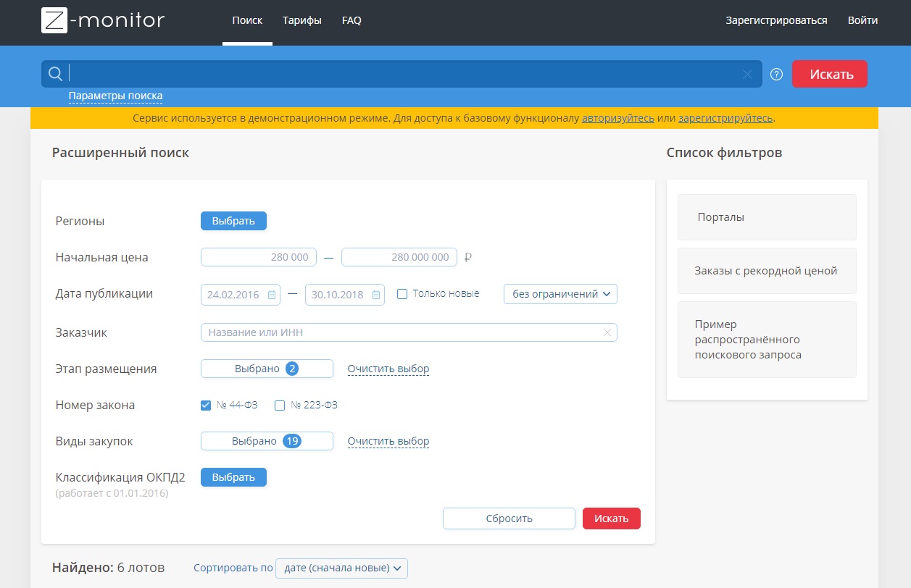The width and height of the screenshot is (911, 588).
Task: Toggle the Только новые checkbox
Action: tap(402, 294)
